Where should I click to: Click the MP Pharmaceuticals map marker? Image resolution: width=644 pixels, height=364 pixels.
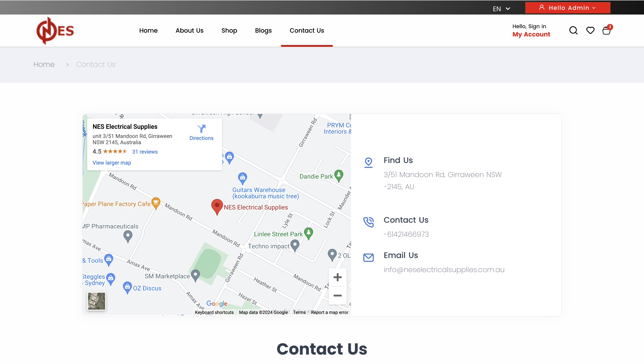128,237
